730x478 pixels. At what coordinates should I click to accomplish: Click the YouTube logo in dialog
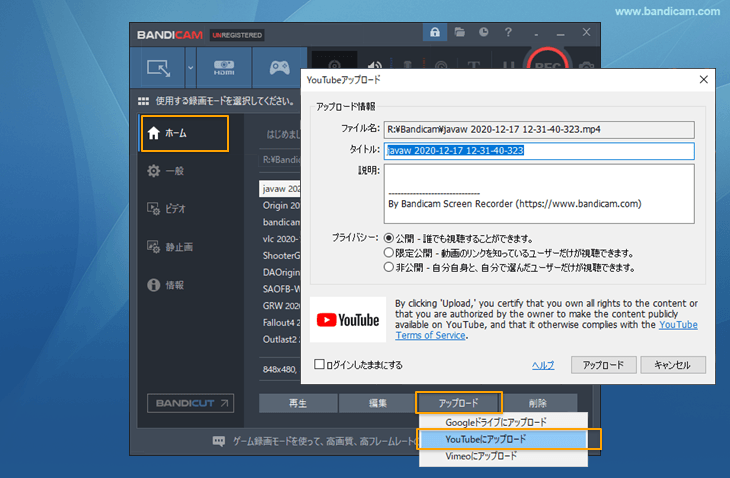348,320
